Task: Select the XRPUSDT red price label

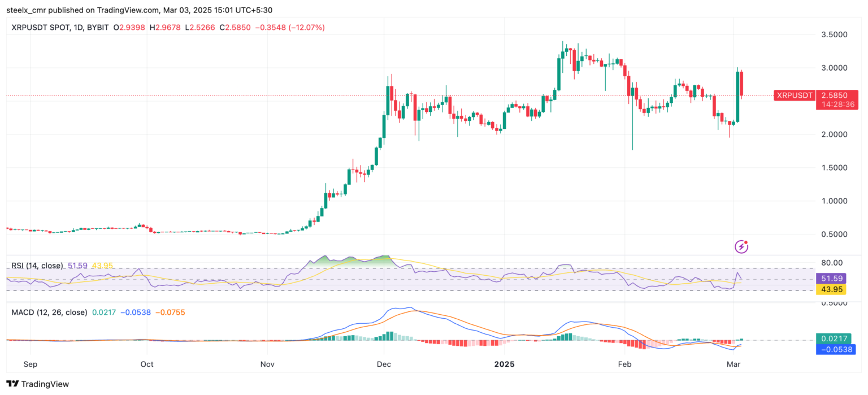Action: pyautogui.click(x=794, y=96)
